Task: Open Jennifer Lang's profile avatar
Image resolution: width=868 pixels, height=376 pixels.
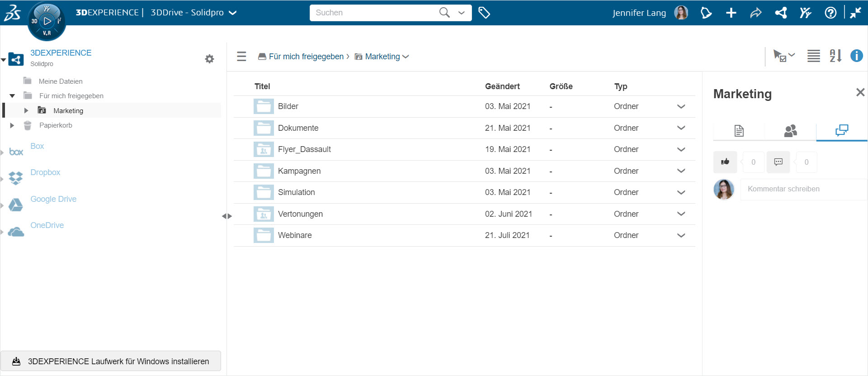Action: (x=681, y=13)
